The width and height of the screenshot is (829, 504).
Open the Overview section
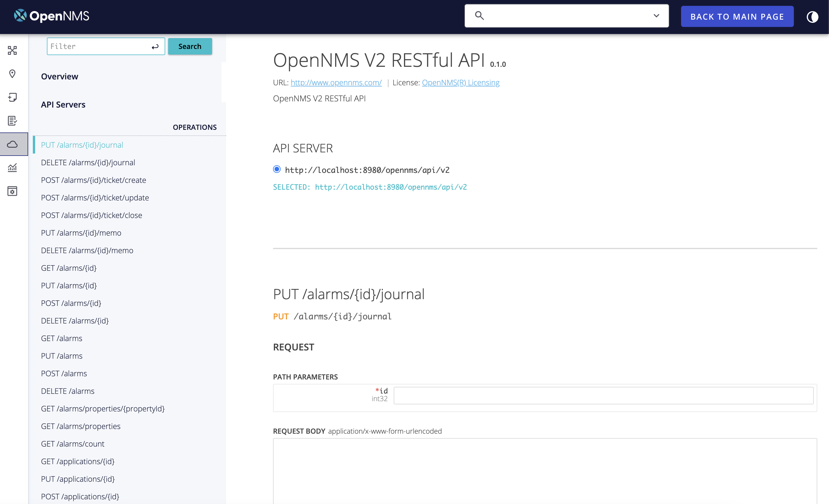(x=59, y=76)
